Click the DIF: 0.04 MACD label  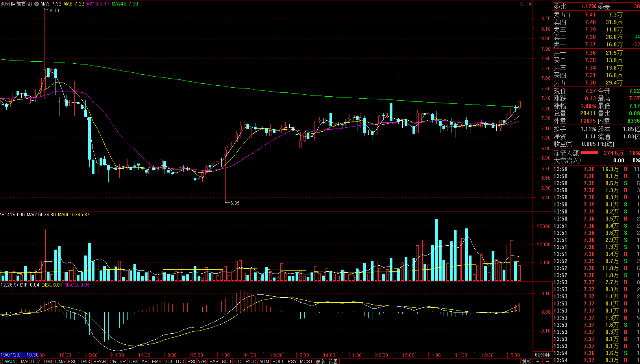(30, 285)
